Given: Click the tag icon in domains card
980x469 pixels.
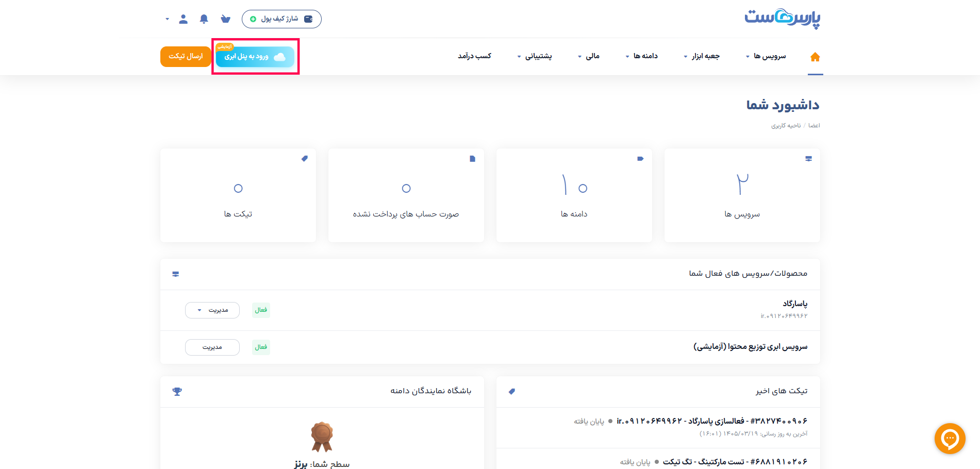Looking at the screenshot, I should coord(640,159).
